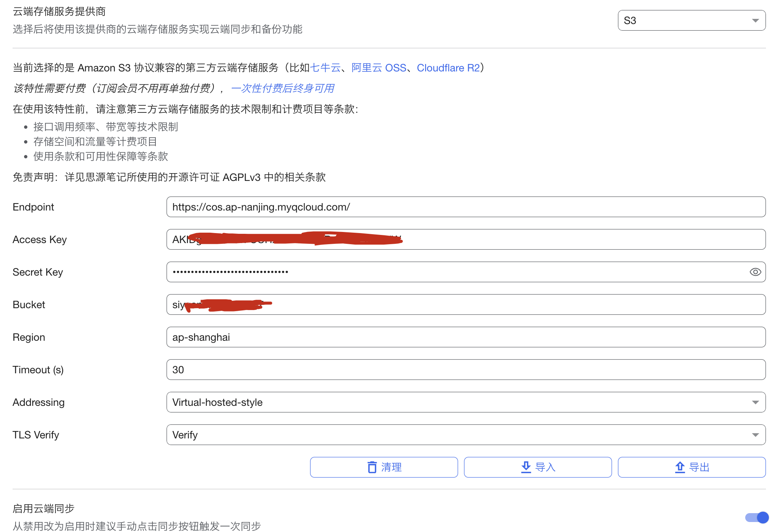The height and width of the screenshot is (532, 780).
Task: Click the Endpoint URL input field
Action: pyautogui.click(x=465, y=207)
